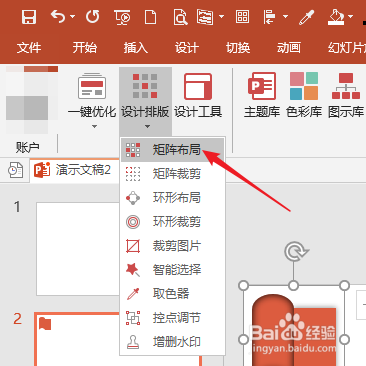Click the 设计工具 button

pos(198,96)
